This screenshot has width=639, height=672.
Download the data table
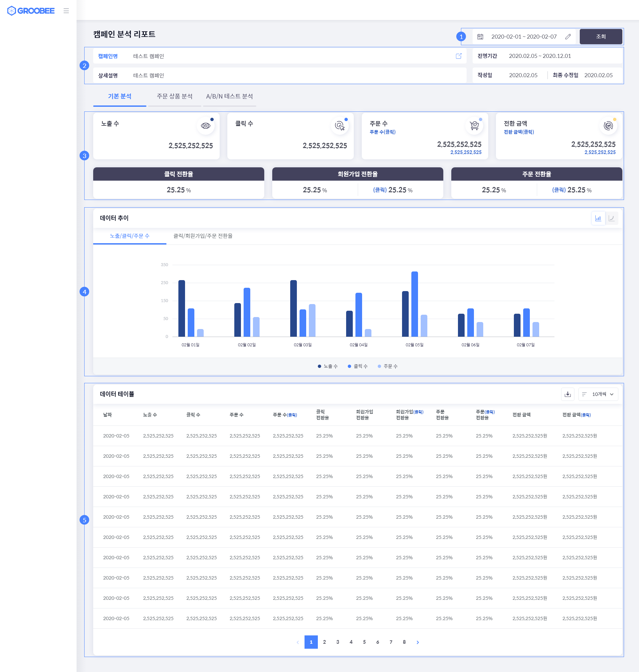pos(567,394)
